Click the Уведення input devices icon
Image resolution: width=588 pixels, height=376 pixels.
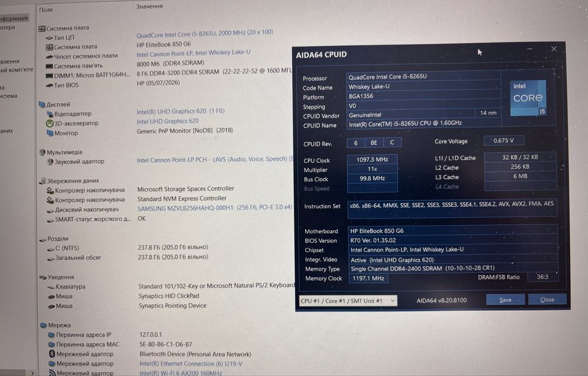click(43, 277)
